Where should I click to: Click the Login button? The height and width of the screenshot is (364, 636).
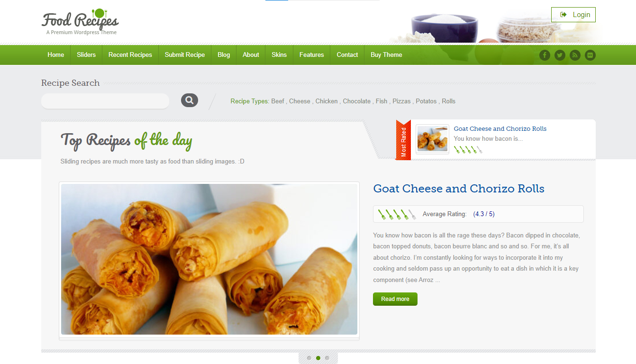573,15
